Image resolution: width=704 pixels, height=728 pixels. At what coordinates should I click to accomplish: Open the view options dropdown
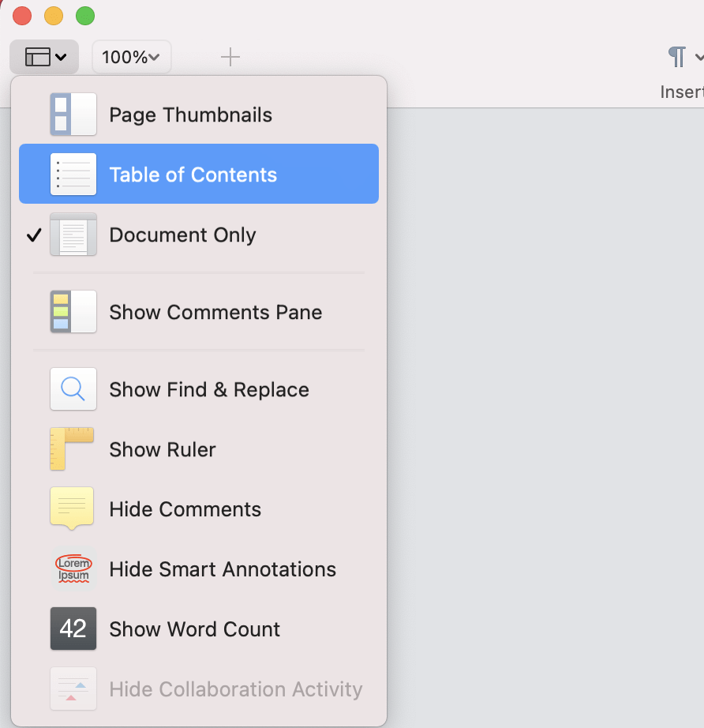(x=43, y=56)
